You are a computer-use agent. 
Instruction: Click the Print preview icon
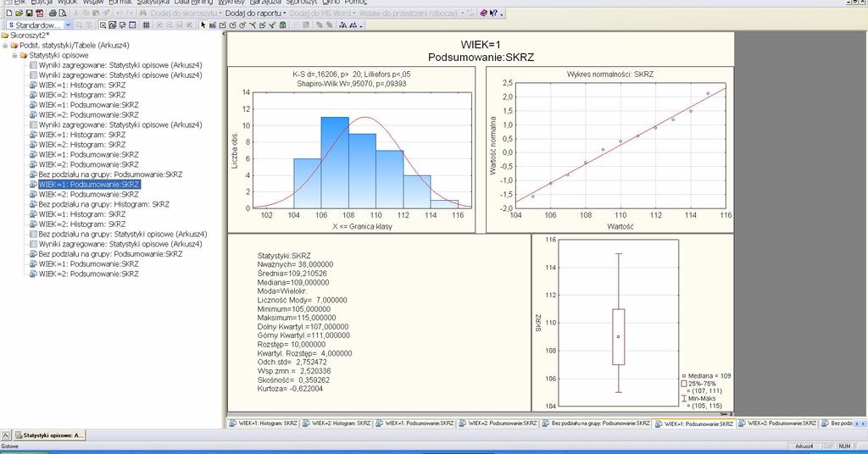pyautogui.click(x=63, y=13)
